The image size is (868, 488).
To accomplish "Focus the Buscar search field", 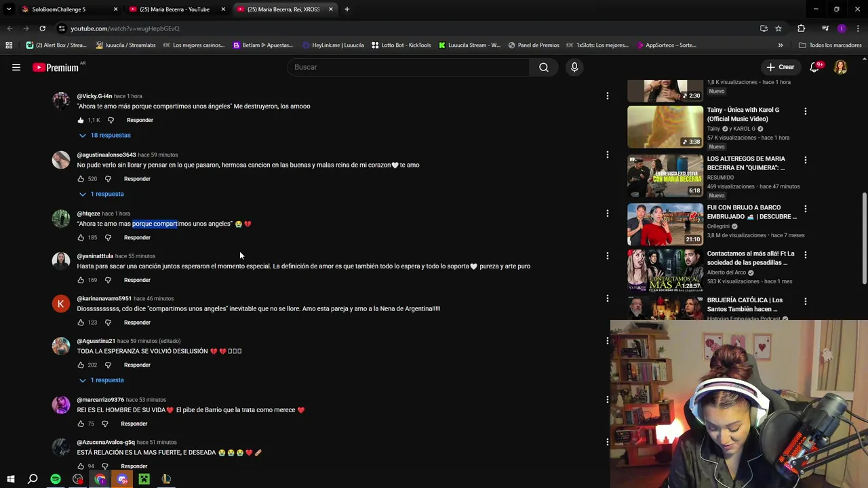I will (x=409, y=67).
